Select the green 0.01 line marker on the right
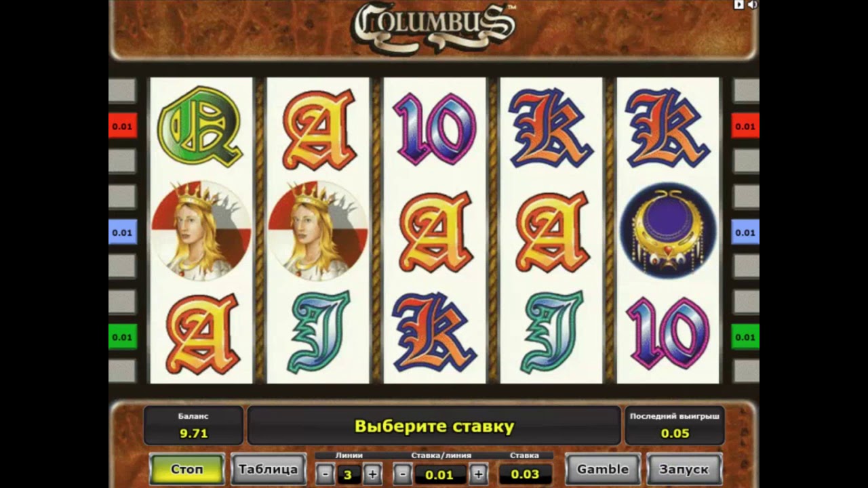Image resolution: width=868 pixels, height=488 pixels. click(x=745, y=337)
